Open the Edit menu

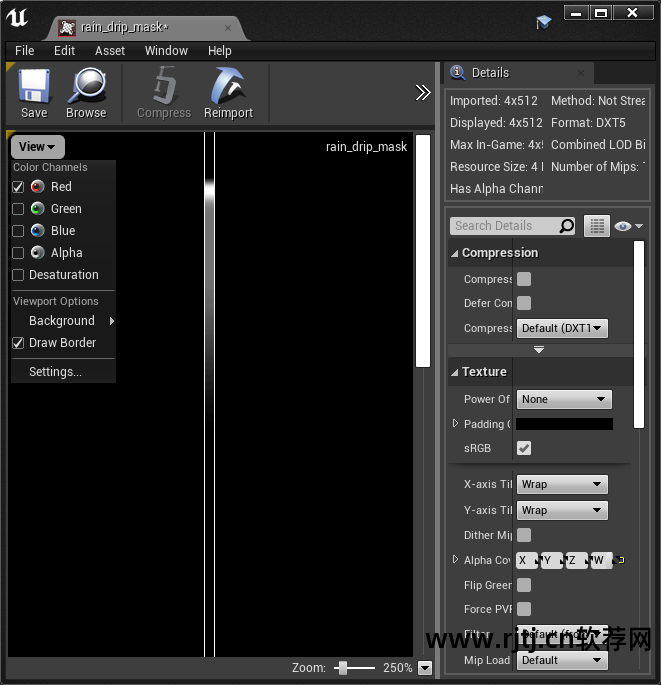pyautogui.click(x=64, y=51)
